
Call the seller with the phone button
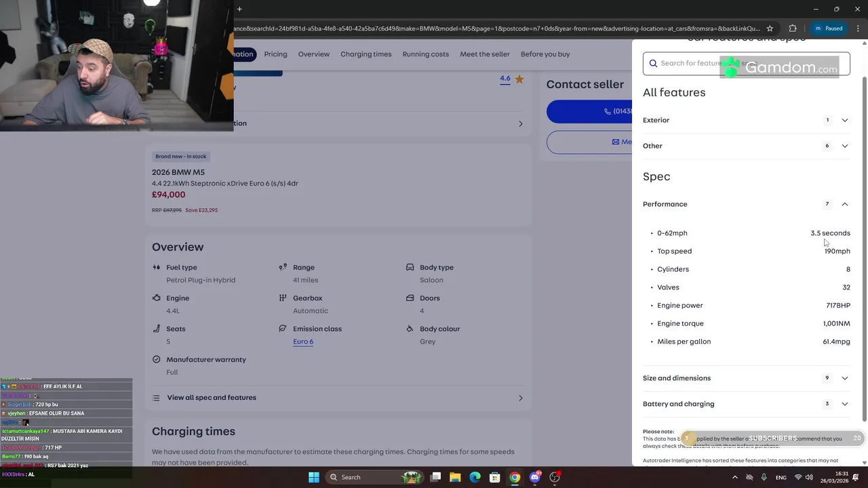(x=589, y=111)
